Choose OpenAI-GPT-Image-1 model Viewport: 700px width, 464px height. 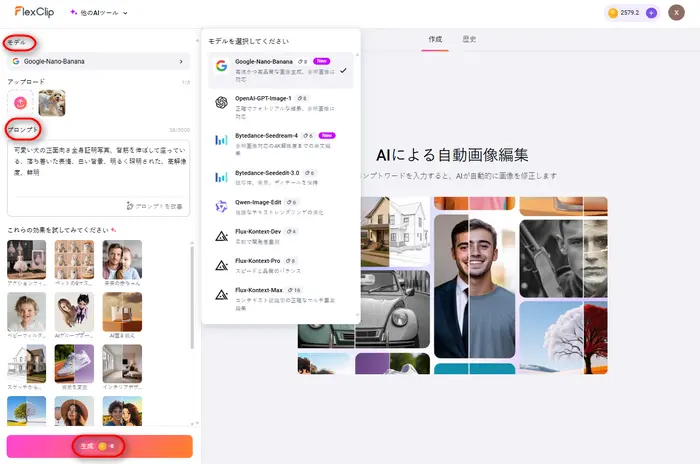point(280,107)
